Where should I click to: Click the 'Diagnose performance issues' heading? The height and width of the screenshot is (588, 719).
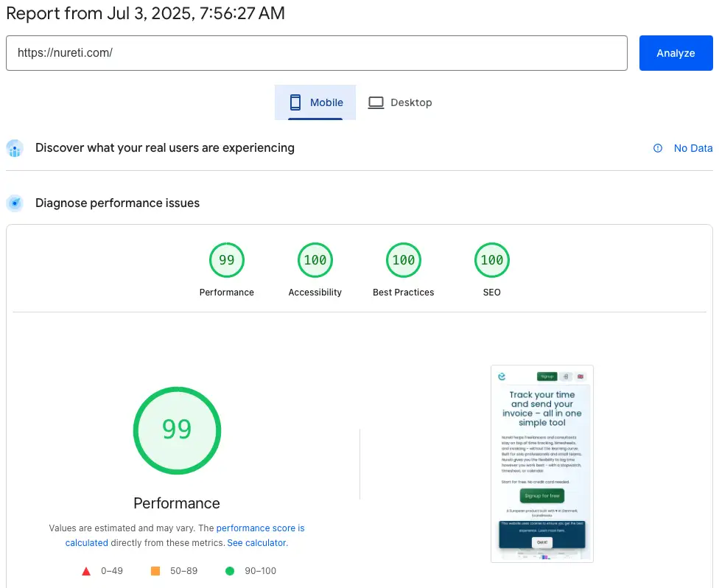pos(117,203)
